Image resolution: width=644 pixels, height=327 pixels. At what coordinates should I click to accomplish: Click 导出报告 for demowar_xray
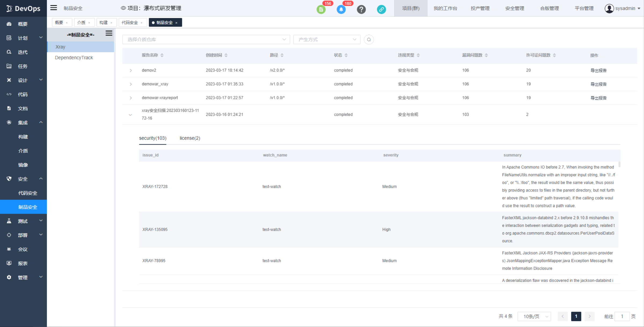[x=599, y=84]
